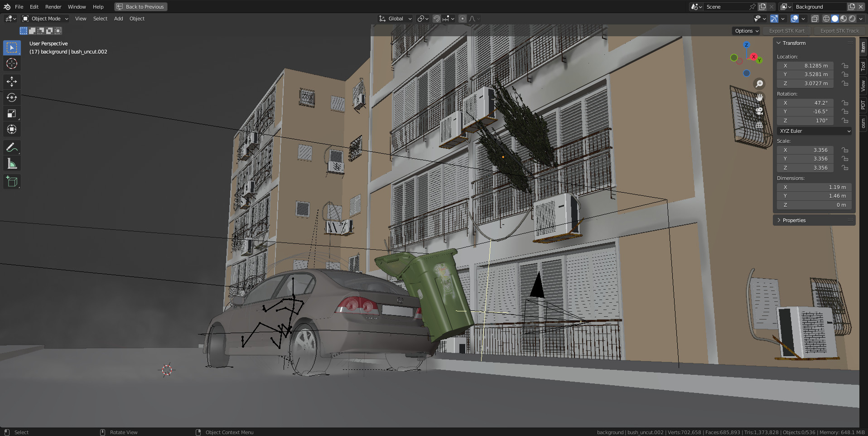
Task: Expand the Properties panel section
Action: point(794,220)
